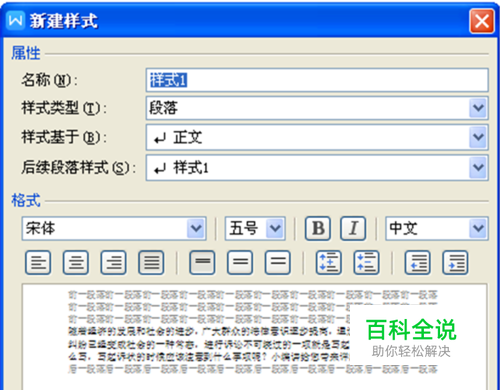This screenshot has height=390, width=500.
Task: Increase indent icon
Action: point(455,263)
